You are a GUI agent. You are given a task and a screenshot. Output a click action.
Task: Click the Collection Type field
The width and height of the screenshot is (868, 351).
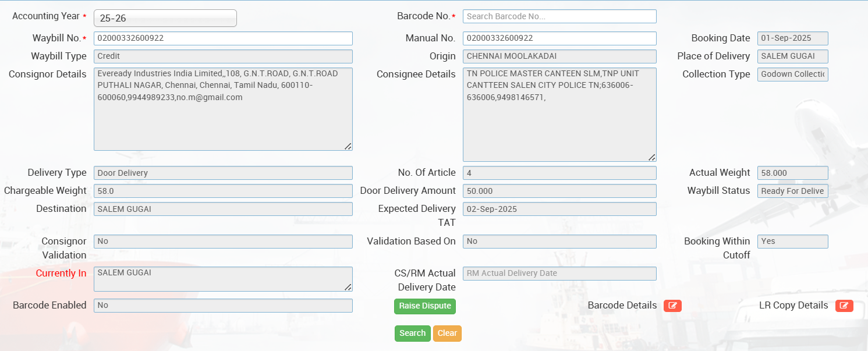(x=792, y=75)
